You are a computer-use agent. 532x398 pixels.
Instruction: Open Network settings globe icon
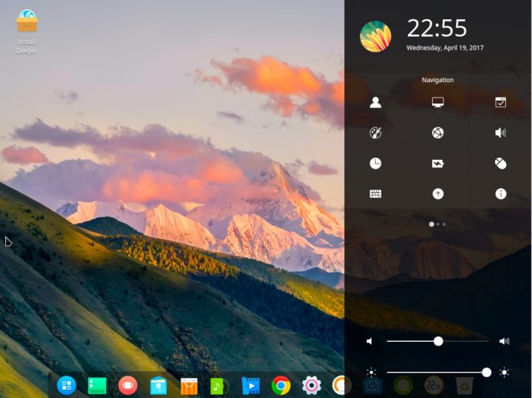click(x=437, y=133)
